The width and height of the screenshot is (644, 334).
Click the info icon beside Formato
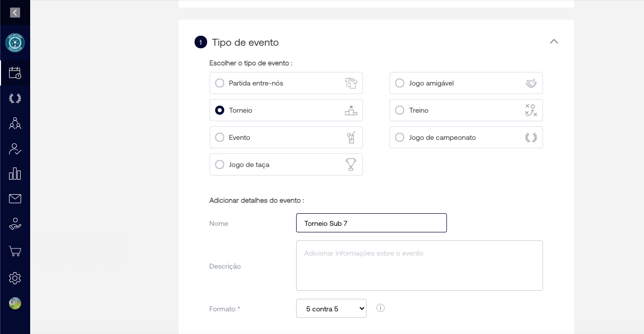click(x=381, y=308)
